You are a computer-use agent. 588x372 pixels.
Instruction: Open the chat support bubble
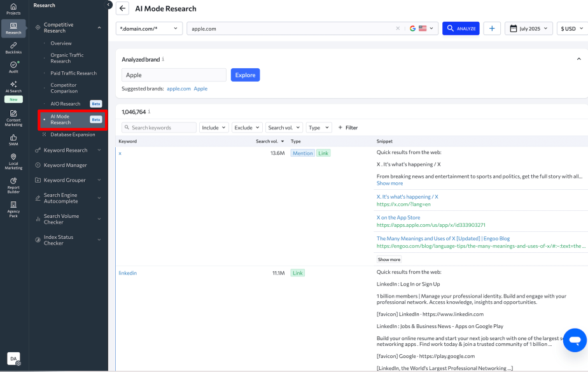(x=574, y=340)
